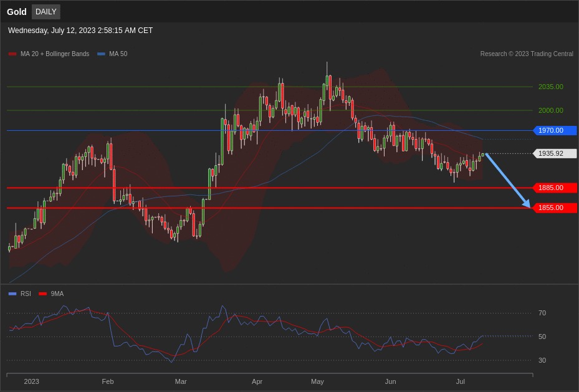Image resolution: width=579 pixels, height=392 pixels.
Task: Click the Research © 2023 Trading Central text
Action: click(527, 54)
